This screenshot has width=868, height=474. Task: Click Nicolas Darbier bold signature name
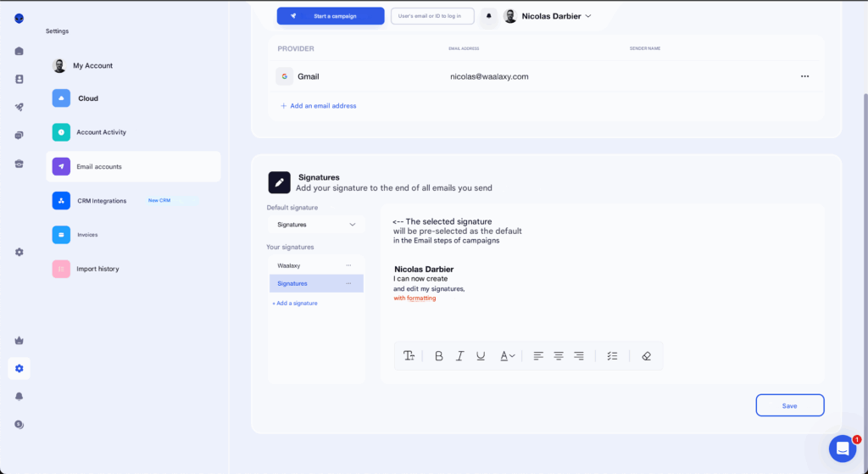[x=424, y=269]
